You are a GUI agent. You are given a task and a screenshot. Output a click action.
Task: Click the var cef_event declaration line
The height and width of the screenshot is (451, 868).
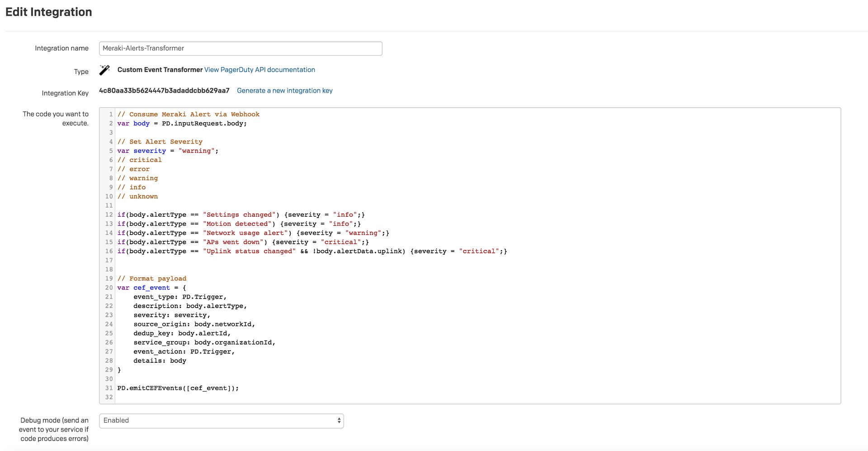point(151,288)
